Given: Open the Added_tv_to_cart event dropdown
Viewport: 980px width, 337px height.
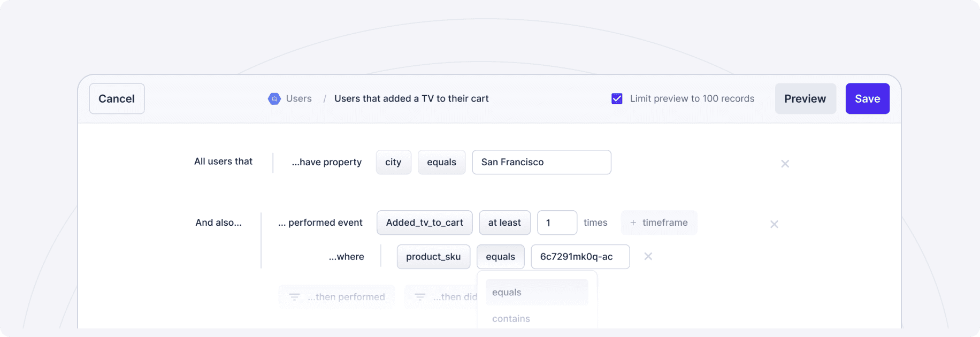Looking at the screenshot, I should [x=424, y=223].
